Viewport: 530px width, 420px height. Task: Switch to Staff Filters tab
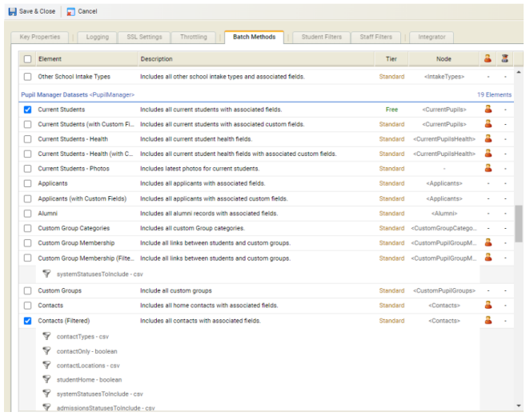pyautogui.click(x=375, y=37)
